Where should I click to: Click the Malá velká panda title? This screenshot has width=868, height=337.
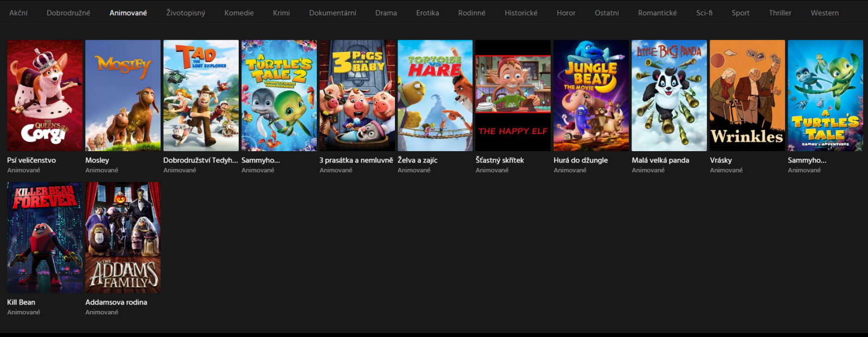coord(661,160)
